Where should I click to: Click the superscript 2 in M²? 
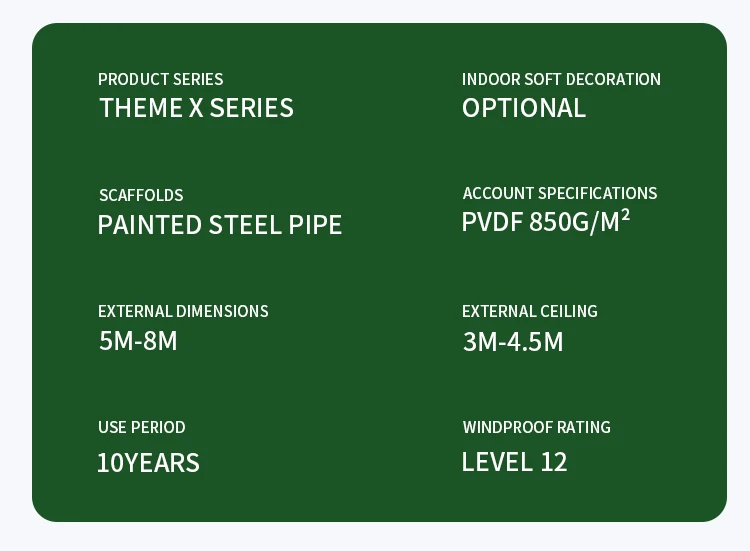(625, 214)
